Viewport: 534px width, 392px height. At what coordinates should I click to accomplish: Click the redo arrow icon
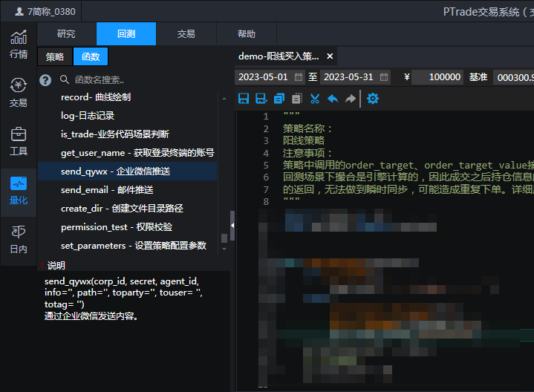tap(351, 98)
